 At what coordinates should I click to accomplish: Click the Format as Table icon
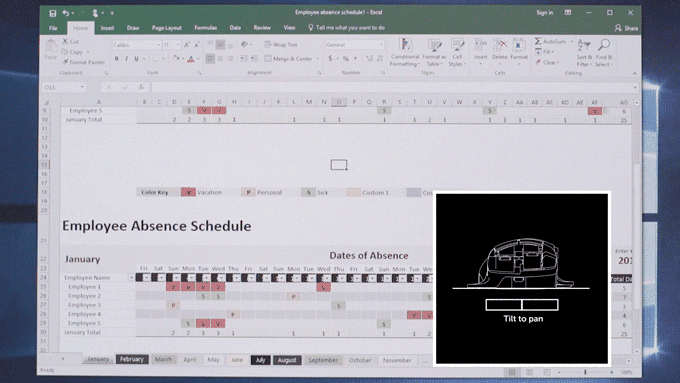[x=434, y=52]
